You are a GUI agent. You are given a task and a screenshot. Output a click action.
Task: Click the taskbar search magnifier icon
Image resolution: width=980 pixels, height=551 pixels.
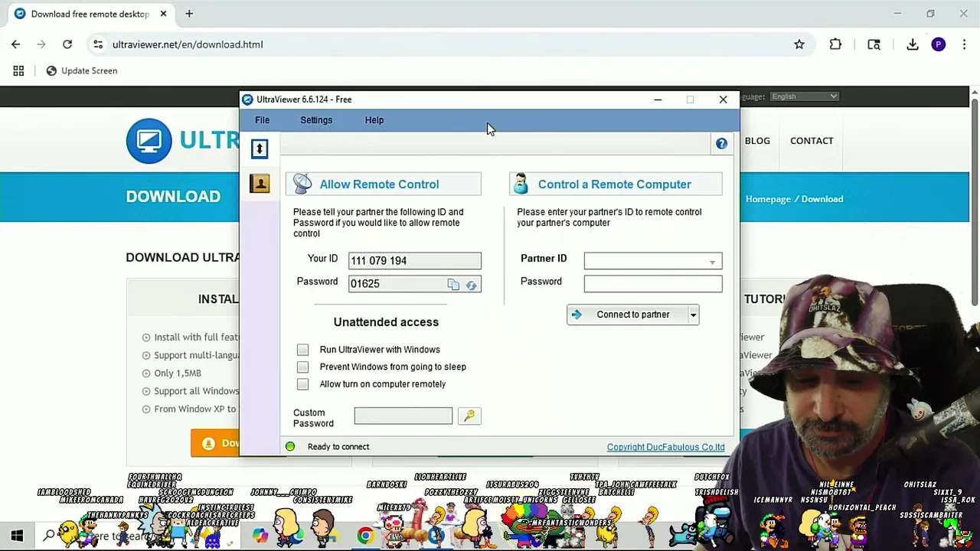(x=49, y=536)
